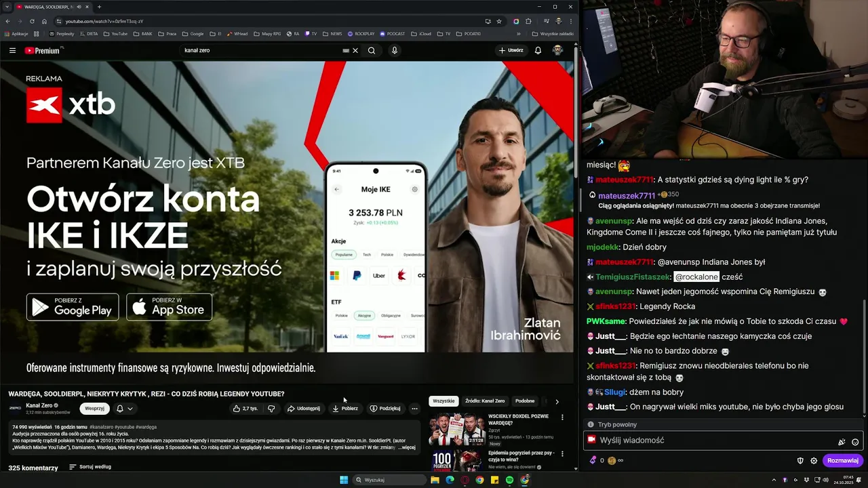Image resolution: width=868 pixels, height=488 pixels.
Task: Select the Źródło: Kanał Zero chip
Action: pos(485,401)
